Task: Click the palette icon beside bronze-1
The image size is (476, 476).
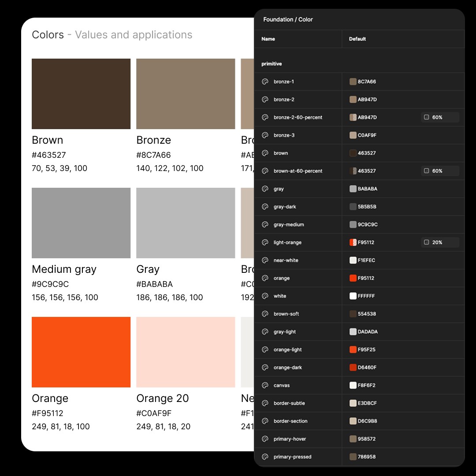Action: pos(265,82)
